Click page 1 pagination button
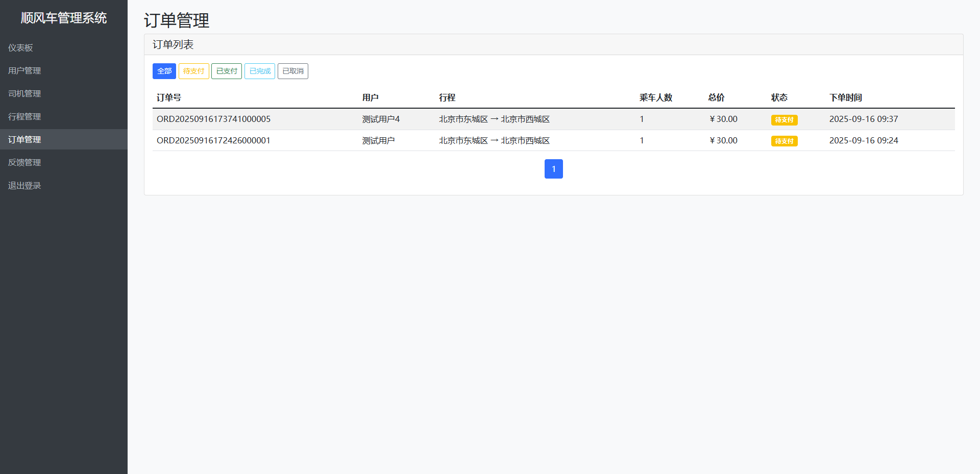 (553, 169)
